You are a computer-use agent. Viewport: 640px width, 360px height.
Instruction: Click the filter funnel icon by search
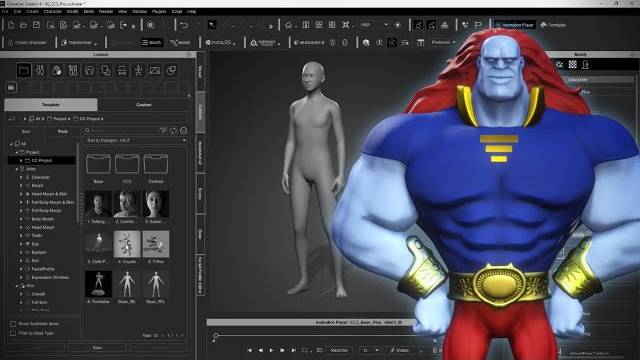coord(163,131)
